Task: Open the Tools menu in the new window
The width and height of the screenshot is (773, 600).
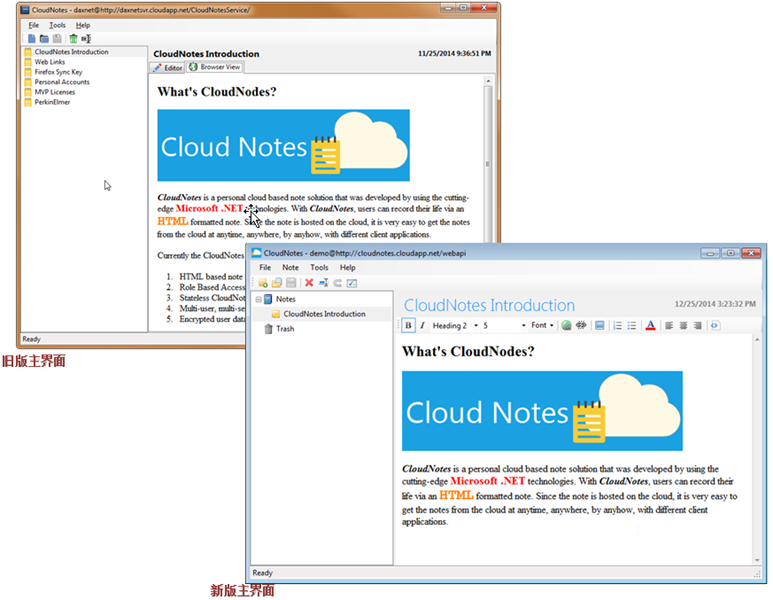Action: click(x=319, y=267)
